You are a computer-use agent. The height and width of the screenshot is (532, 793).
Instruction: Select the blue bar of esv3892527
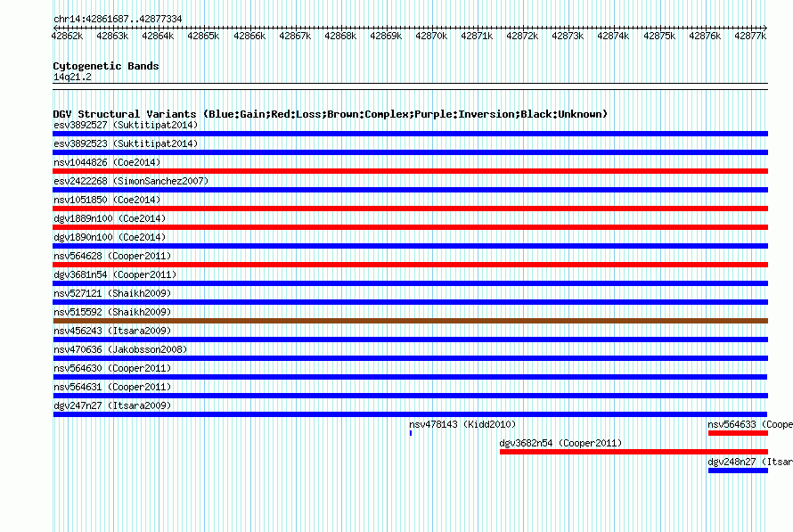(x=410, y=134)
